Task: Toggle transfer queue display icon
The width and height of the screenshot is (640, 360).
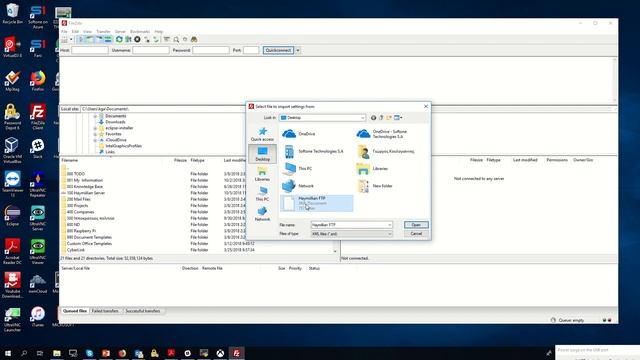Action: click(108, 40)
